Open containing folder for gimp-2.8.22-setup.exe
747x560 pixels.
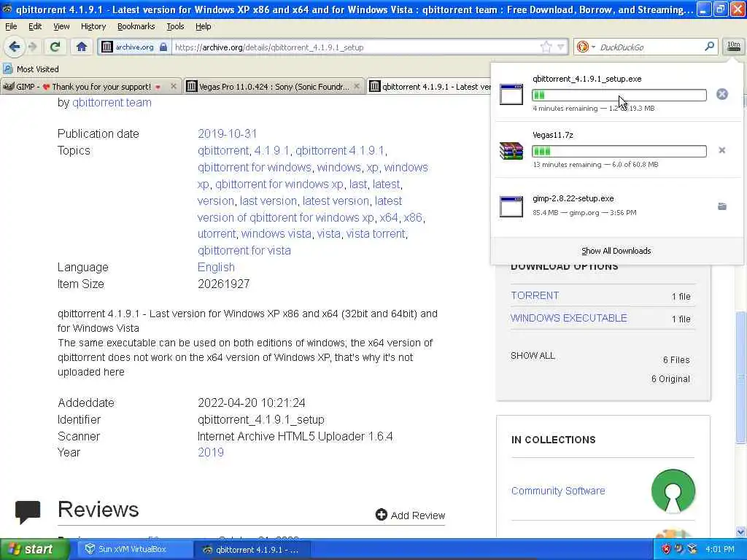click(x=721, y=206)
